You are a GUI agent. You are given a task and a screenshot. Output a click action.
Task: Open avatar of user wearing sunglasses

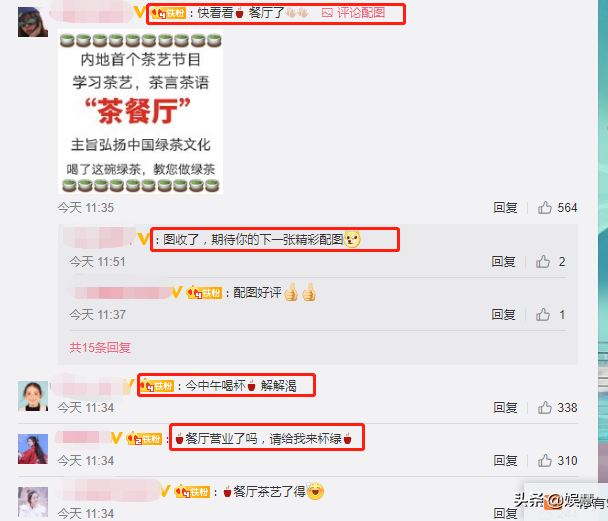click(33, 22)
